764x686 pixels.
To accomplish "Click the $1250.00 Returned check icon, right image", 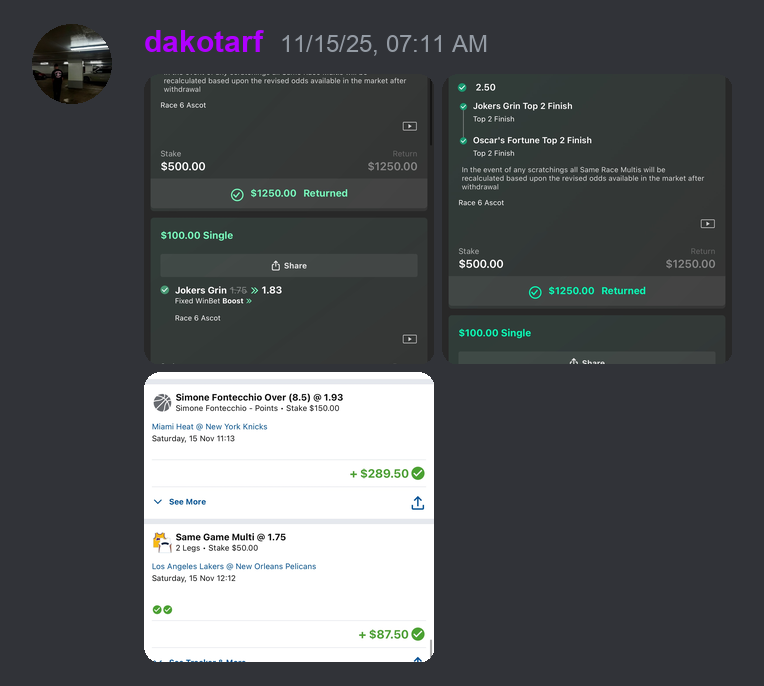I will pos(535,292).
